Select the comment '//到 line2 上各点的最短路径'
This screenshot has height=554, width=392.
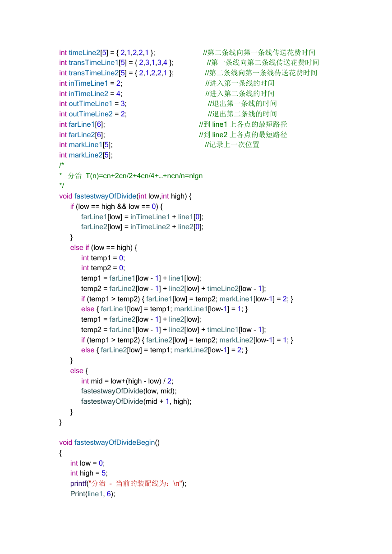tap(243, 135)
